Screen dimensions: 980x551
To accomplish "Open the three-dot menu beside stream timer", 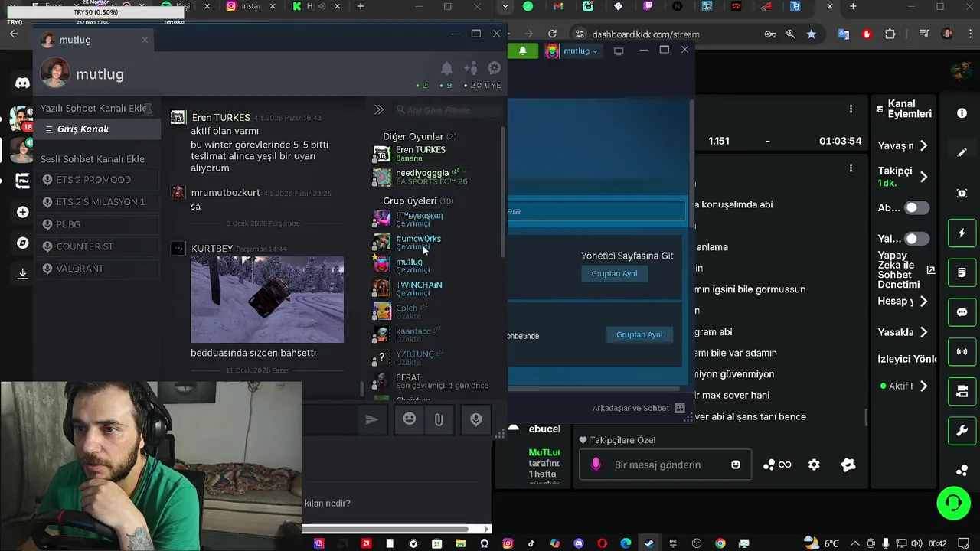I will point(851,109).
